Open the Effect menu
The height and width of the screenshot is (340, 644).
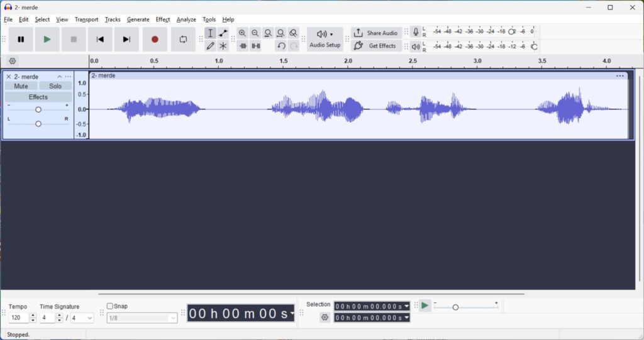[x=163, y=19]
